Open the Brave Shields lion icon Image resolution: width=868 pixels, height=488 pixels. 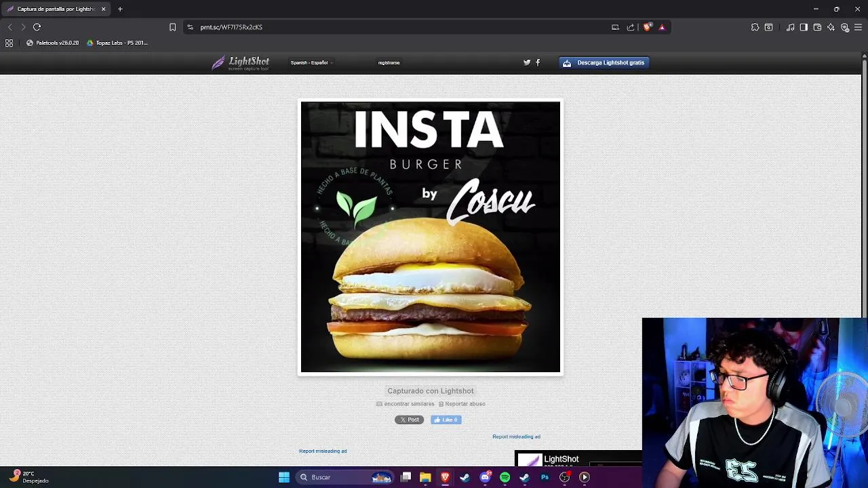tap(647, 27)
